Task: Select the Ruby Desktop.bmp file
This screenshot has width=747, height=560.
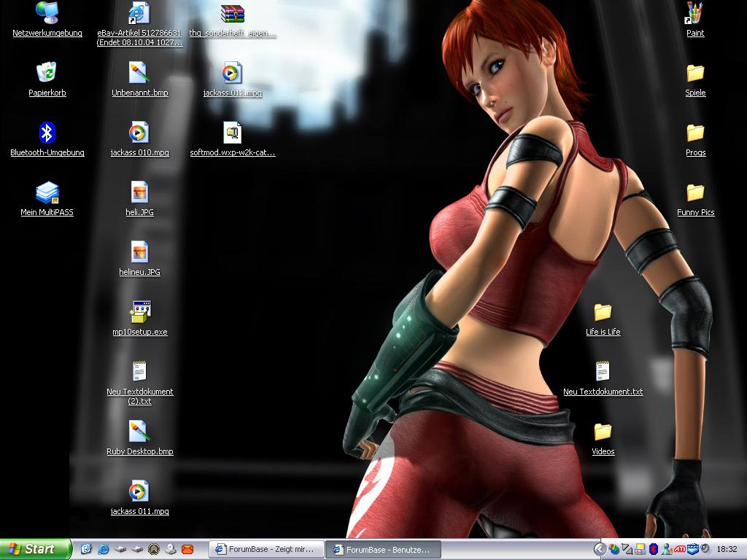Action: pos(139,432)
